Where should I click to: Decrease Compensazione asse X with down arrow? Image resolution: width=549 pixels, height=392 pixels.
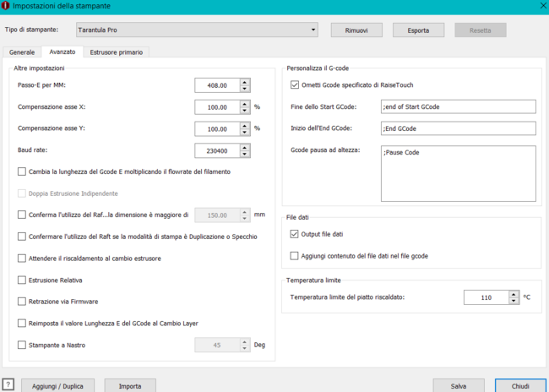(245, 111)
